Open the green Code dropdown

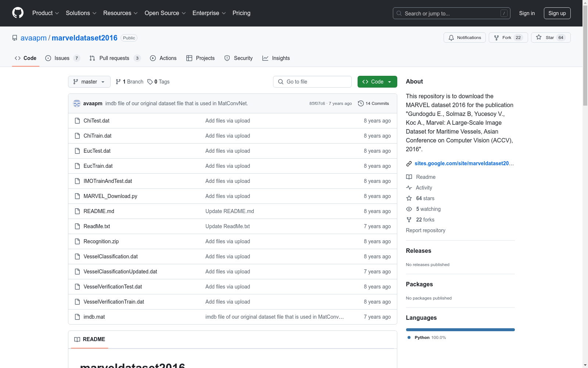377,82
